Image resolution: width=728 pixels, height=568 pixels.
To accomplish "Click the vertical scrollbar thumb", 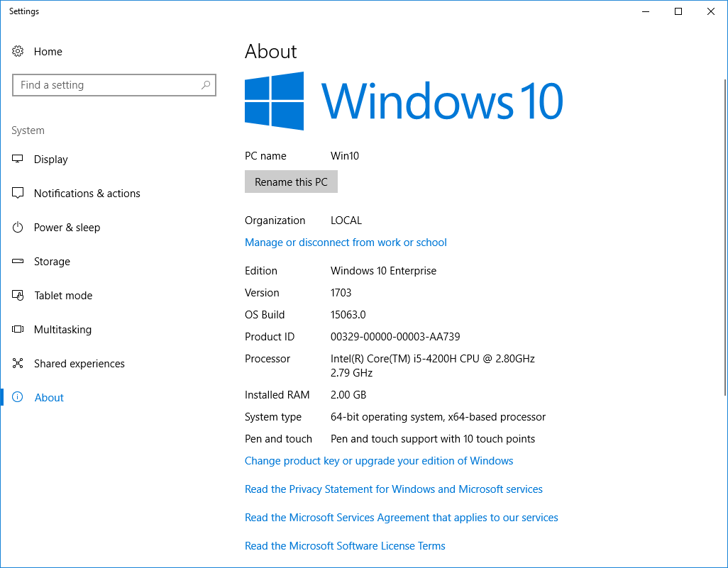I will 725,237.
